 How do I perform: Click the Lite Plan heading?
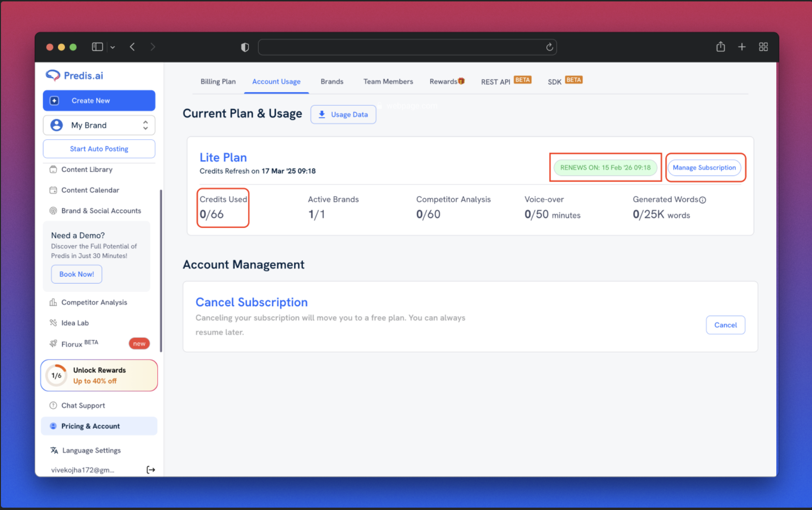click(223, 157)
